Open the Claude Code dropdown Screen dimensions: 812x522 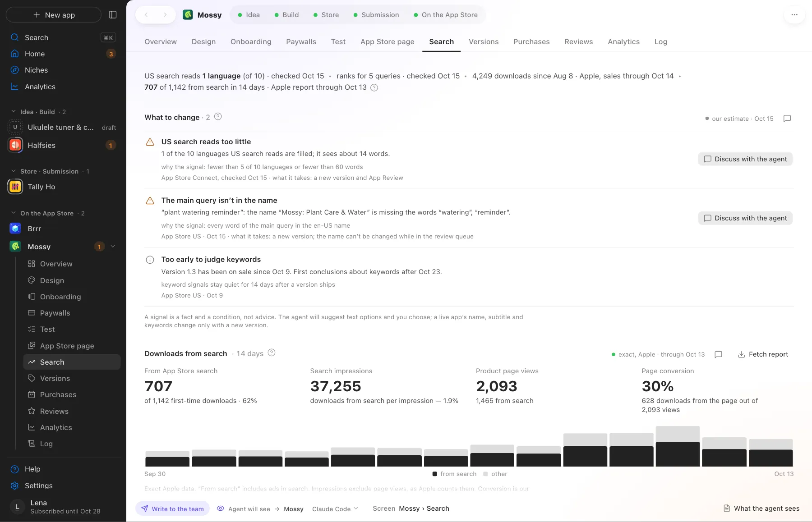335,509
